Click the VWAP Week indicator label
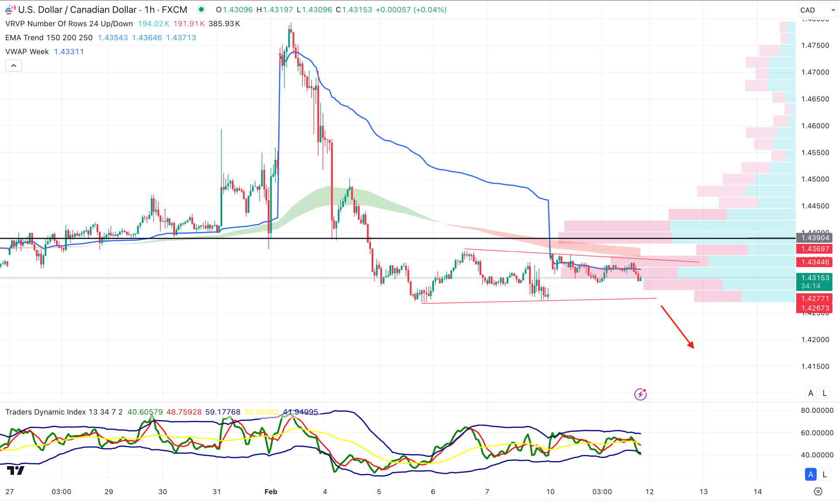840x504 pixels. [27, 52]
